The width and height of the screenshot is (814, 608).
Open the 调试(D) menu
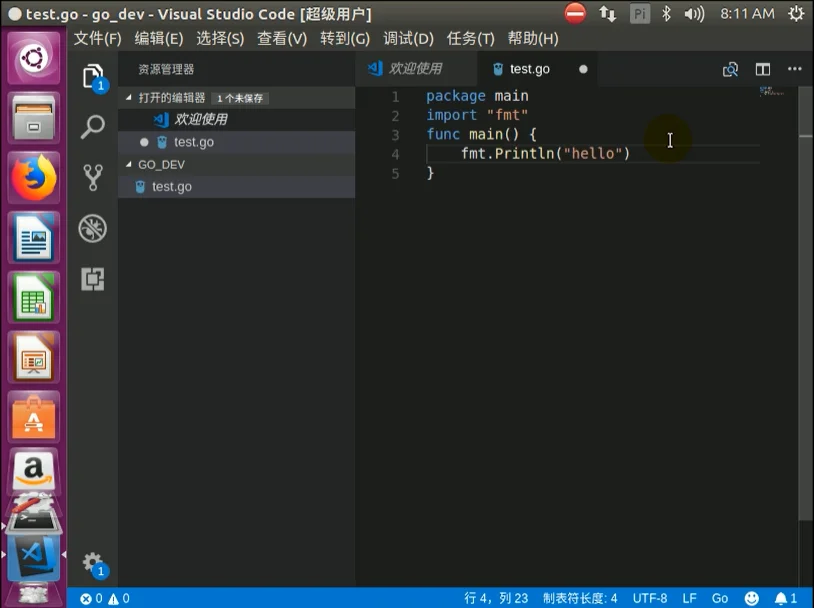pos(408,38)
